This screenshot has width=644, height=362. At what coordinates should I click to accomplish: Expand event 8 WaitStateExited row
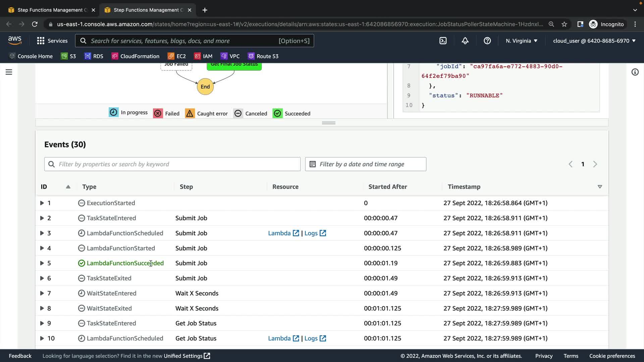point(42,308)
